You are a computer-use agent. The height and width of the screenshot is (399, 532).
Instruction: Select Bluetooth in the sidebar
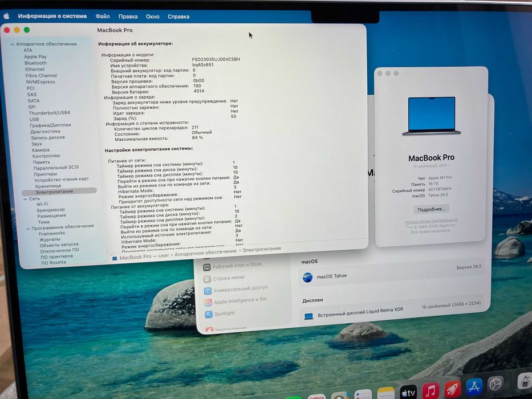35,63
